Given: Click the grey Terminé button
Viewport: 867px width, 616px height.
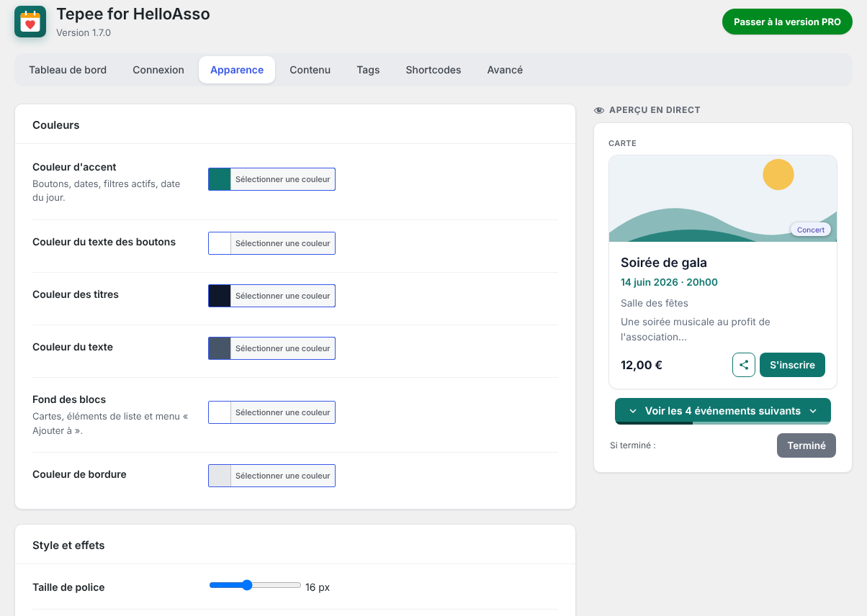Looking at the screenshot, I should click(807, 445).
